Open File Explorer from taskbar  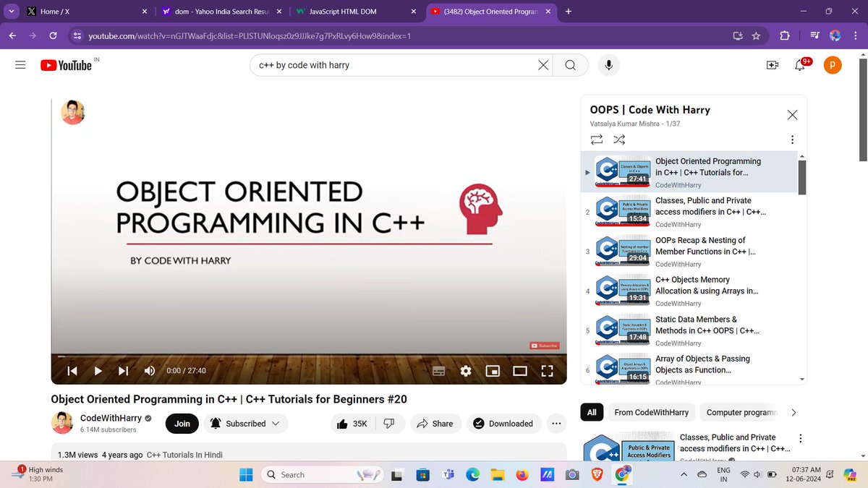497,474
